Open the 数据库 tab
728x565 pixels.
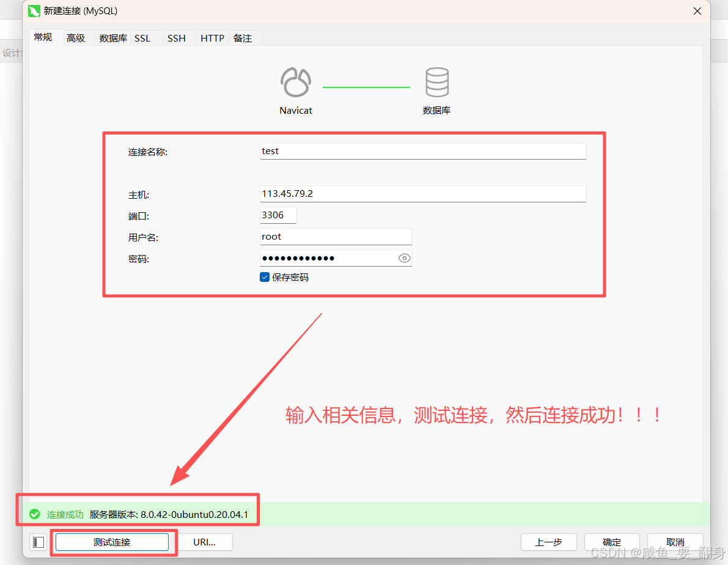click(x=113, y=38)
